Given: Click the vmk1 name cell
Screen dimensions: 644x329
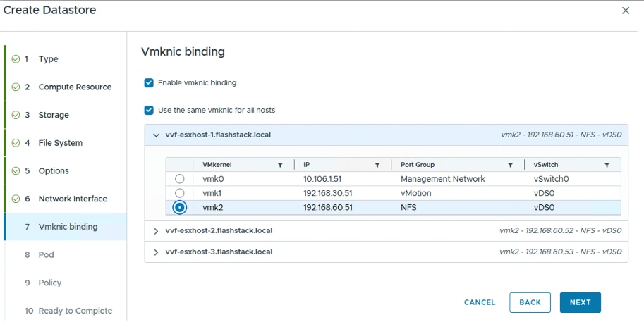Looking at the screenshot, I should click(x=212, y=193).
